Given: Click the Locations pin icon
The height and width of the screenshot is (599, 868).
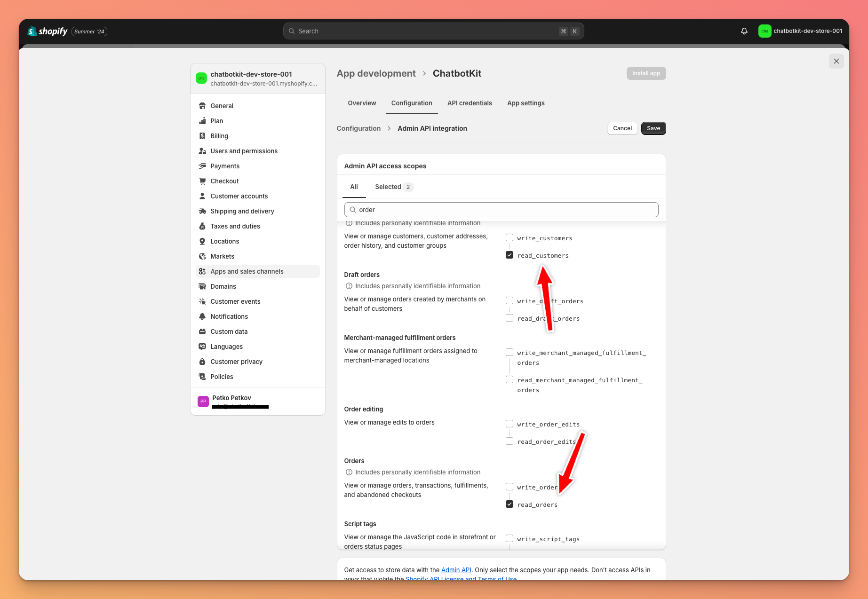Looking at the screenshot, I should pyautogui.click(x=202, y=241).
